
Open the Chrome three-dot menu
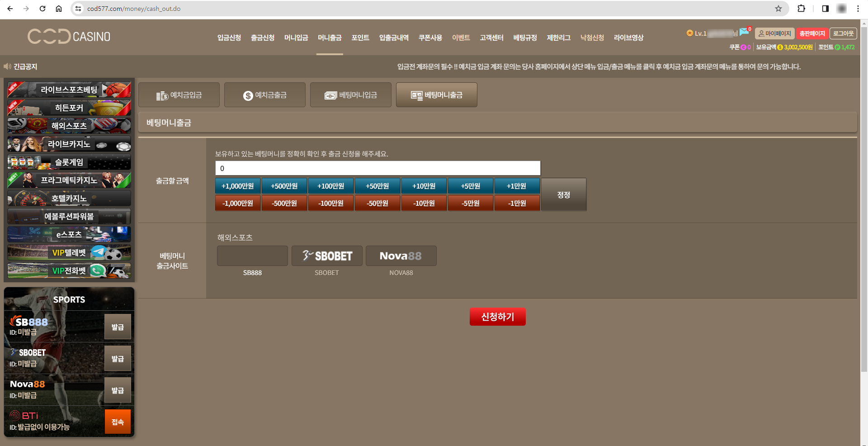click(858, 9)
